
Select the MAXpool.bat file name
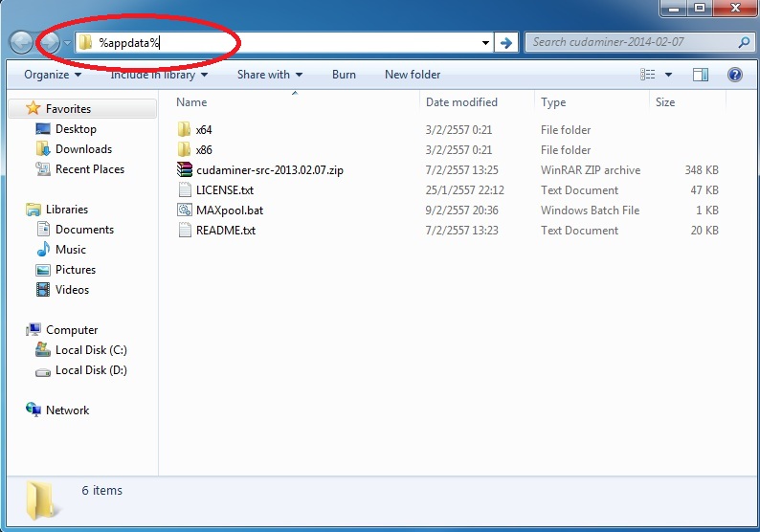point(230,211)
